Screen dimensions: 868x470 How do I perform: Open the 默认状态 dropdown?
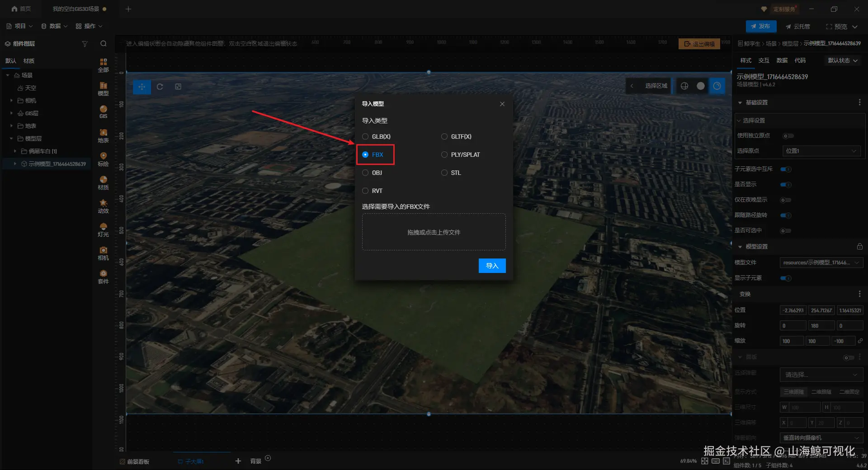pyautogui.click(x=843, y=61)
